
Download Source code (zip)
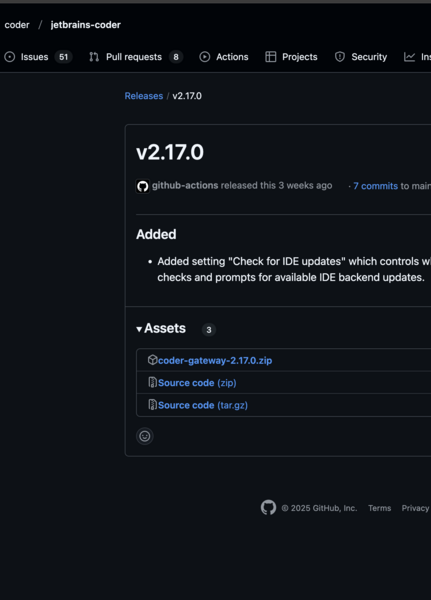(x=197, y=383)
